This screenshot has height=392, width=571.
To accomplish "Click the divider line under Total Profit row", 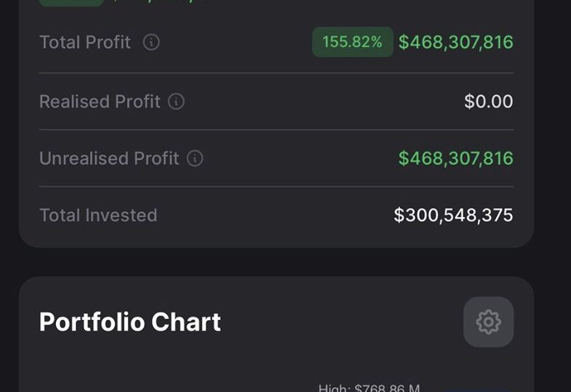I will (x=276, y=73).
